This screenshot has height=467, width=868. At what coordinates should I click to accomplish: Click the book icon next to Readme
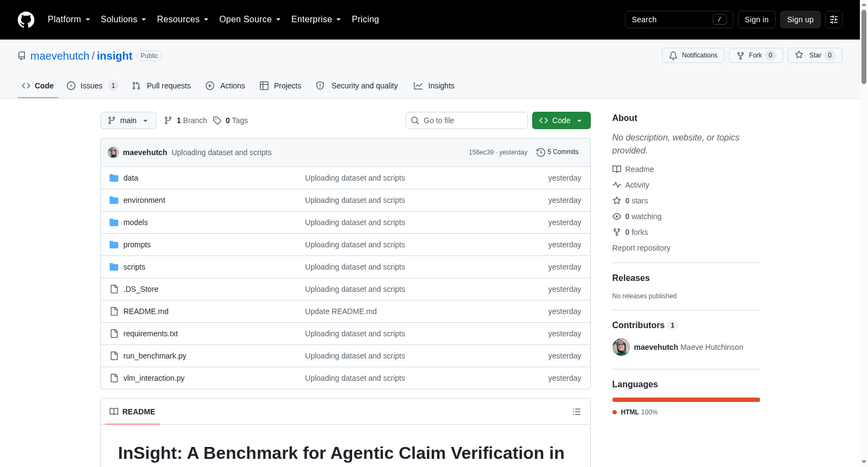617,169
